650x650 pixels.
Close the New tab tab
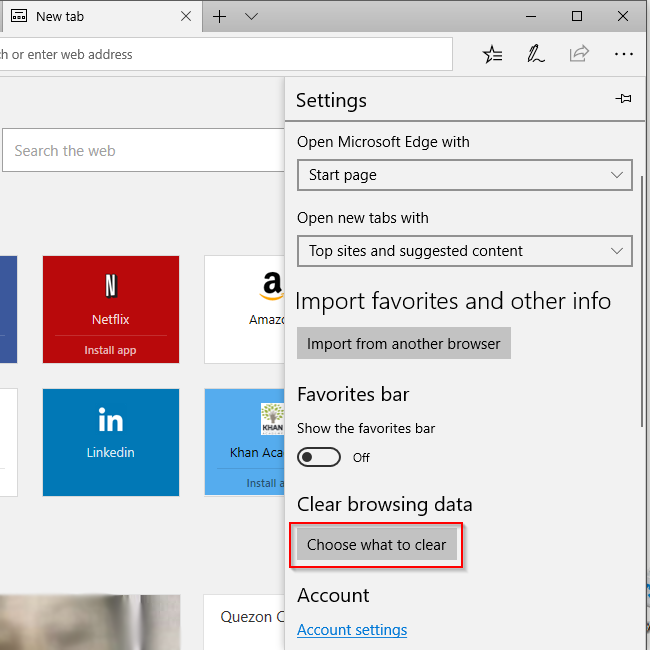click(186, 16)
